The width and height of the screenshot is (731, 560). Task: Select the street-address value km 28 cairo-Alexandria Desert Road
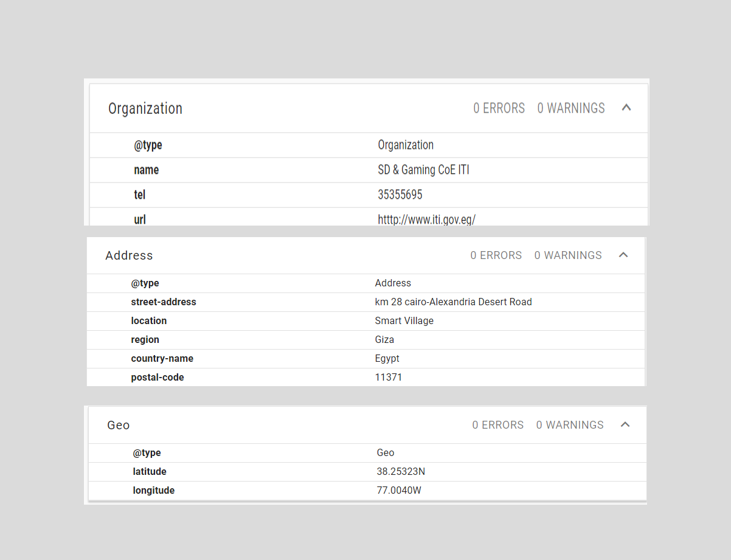point(454,302)
